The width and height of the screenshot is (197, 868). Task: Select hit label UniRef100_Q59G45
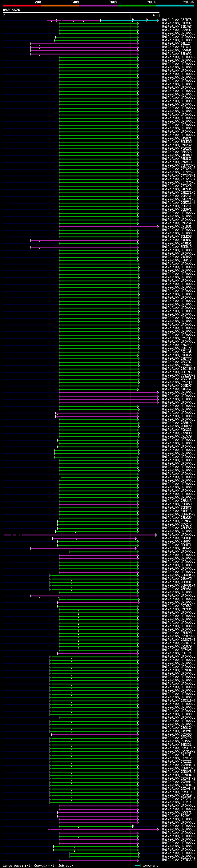pos(177,365)
